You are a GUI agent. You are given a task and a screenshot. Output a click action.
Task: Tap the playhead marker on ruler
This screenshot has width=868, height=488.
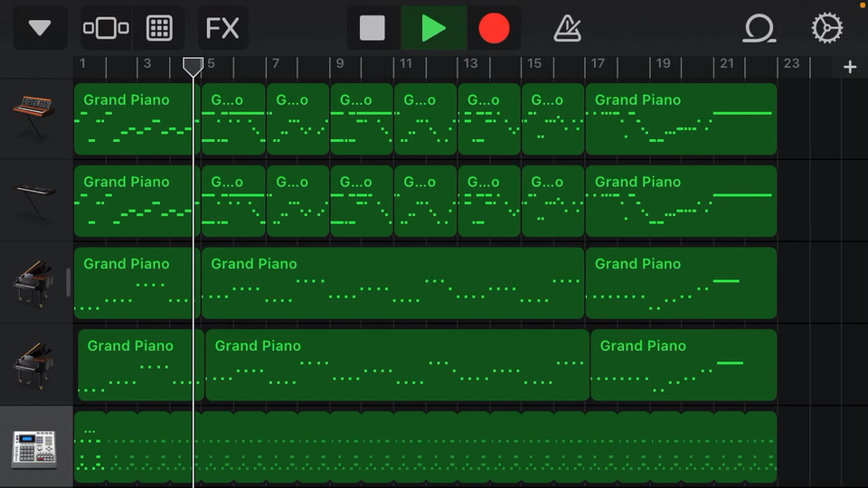(x=193, y=67)
